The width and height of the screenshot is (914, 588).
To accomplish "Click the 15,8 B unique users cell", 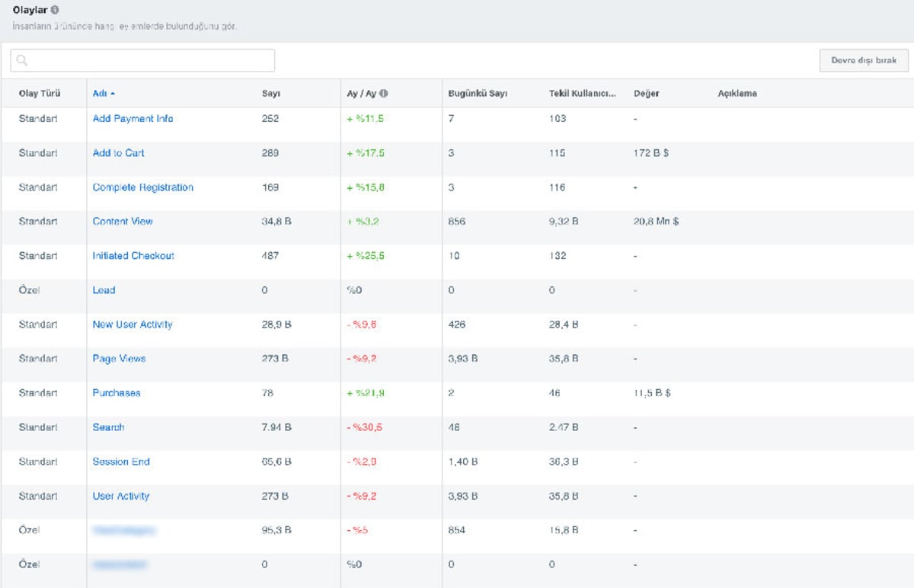I will tap(564, 530).
